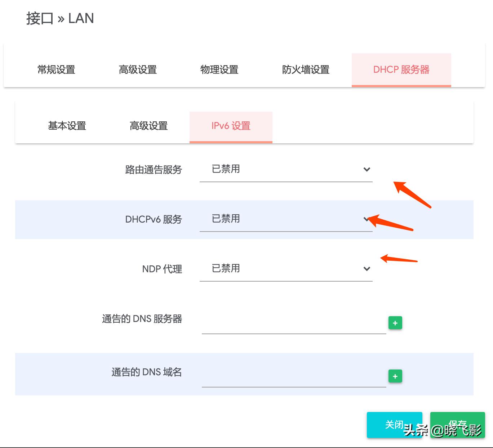Switch to the 常规设置 tab
493x448 pixels.
tap(56, 70)
